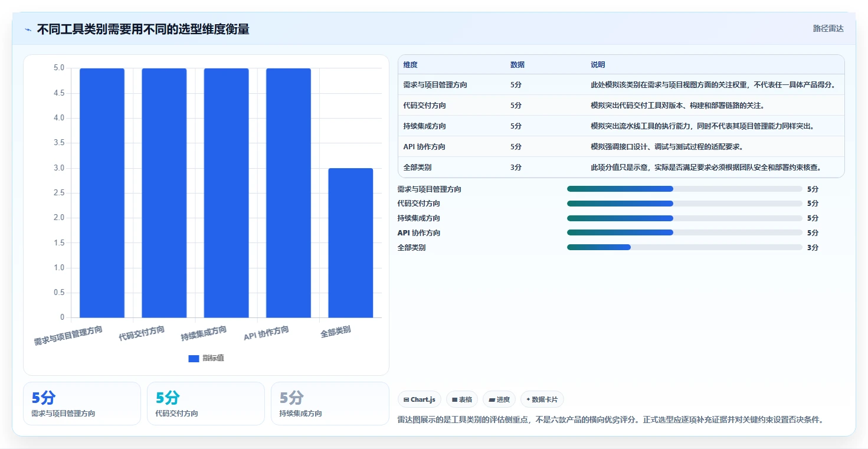Select the 数据卡片 tag chip

pos(542,399)
